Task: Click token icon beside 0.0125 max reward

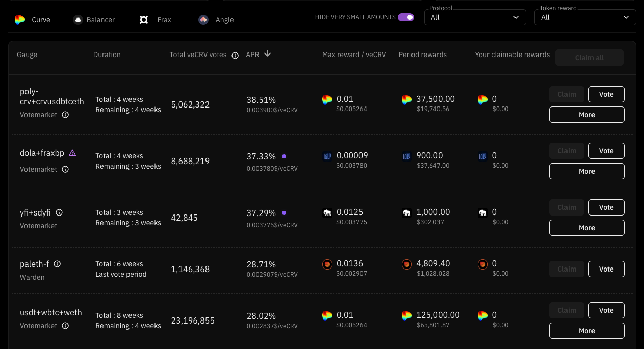Action: pos(327,213)
